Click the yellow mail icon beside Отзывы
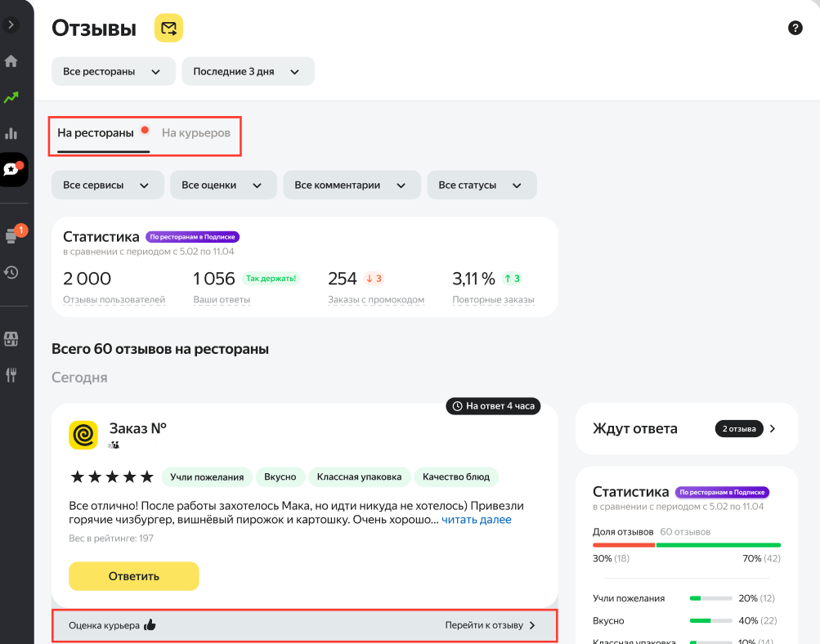820x644 pixels. click(168, 29)
